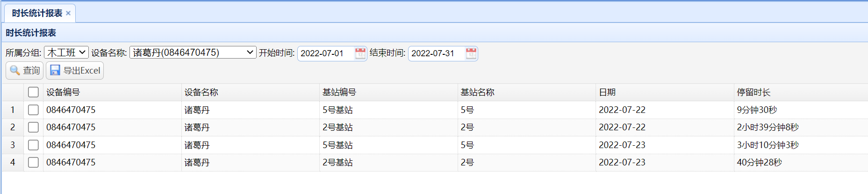Click the 查询 search button

click(x=25, y=70)
